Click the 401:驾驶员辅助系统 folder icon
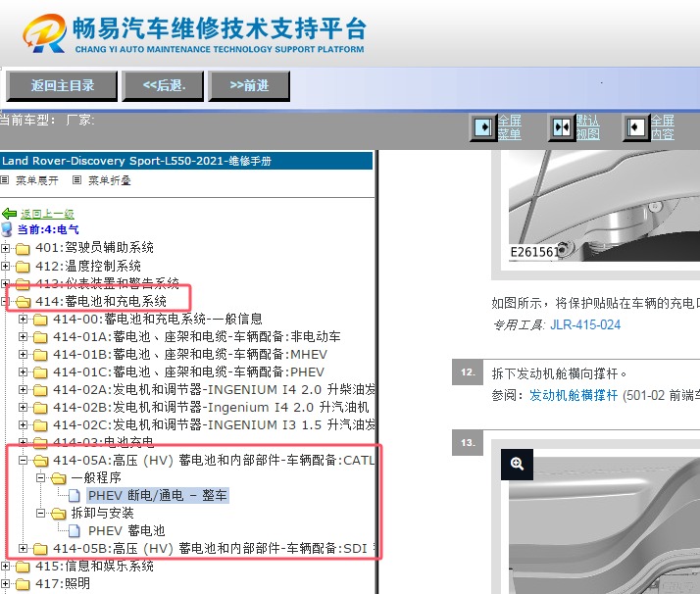This screenshot has width=700, height=594. pos(23,248)
